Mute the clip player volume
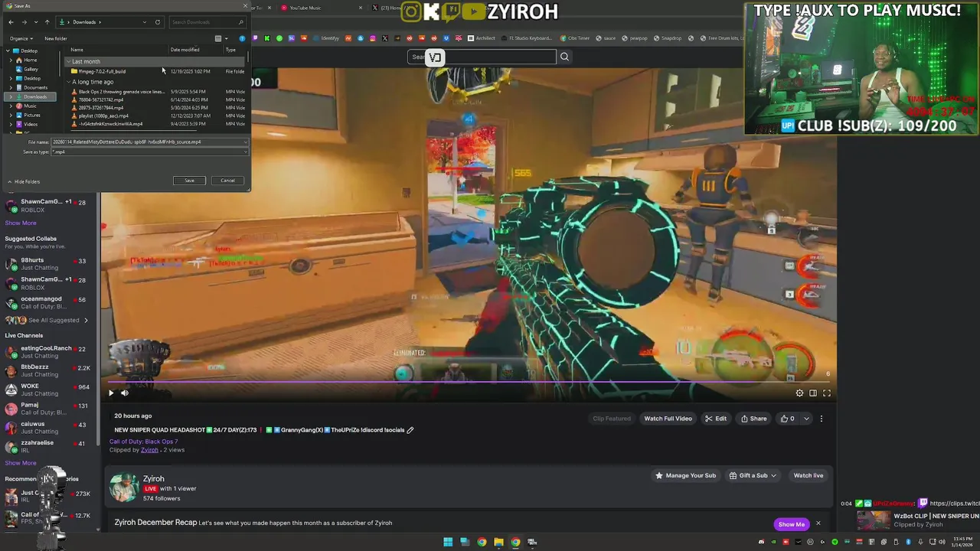 (x=125, y=393)
